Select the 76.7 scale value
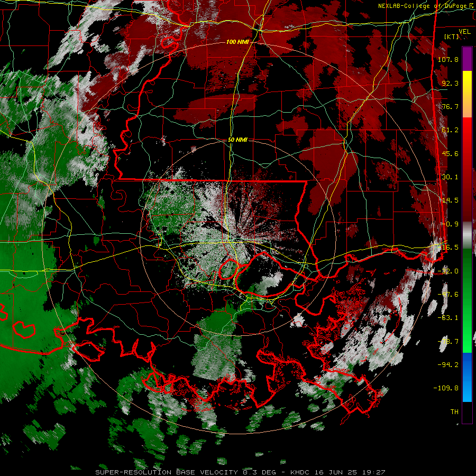The image size is (476, 476). click(450, 106)
